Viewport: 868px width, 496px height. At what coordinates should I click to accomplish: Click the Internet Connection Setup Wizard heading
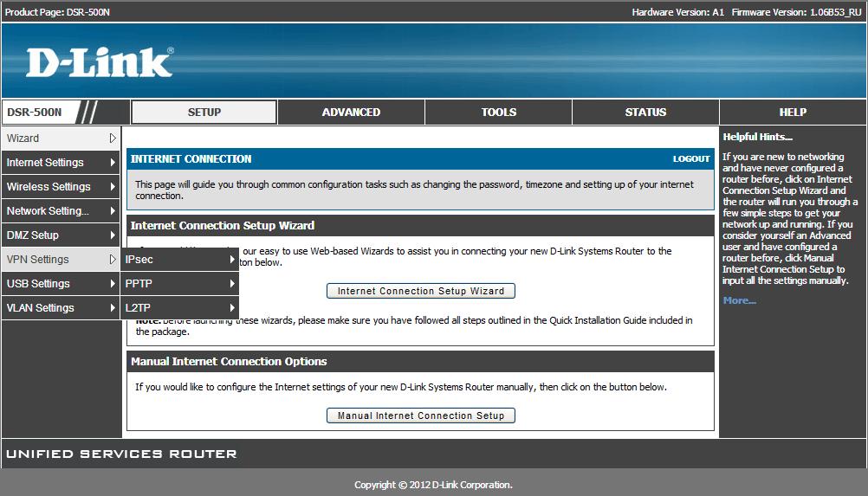(223, 226)
